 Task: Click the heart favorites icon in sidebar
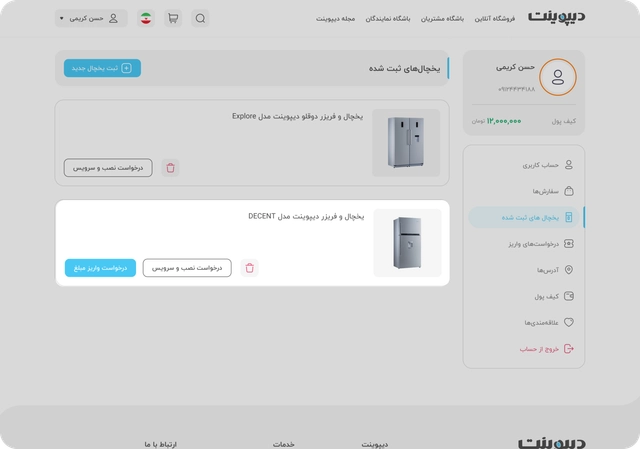[569, 322]
